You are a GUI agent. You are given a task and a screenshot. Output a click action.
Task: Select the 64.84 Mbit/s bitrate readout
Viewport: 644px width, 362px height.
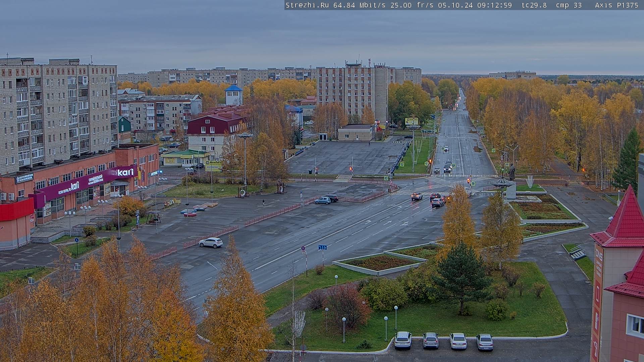coord(359,5)
